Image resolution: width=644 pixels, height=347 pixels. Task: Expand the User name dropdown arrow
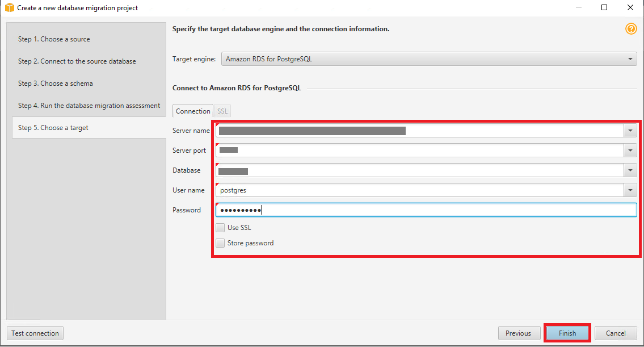click(x=630, y=190)
